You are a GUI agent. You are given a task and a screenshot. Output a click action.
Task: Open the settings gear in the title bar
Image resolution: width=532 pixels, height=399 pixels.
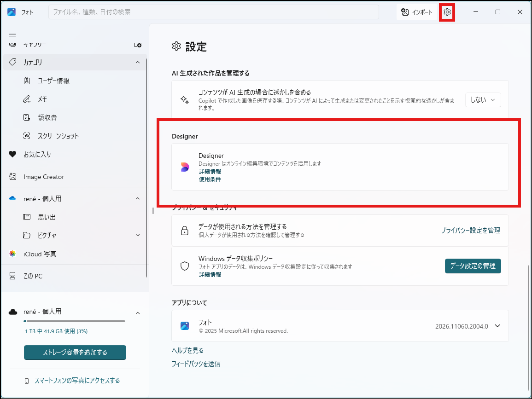coord(447,12)
